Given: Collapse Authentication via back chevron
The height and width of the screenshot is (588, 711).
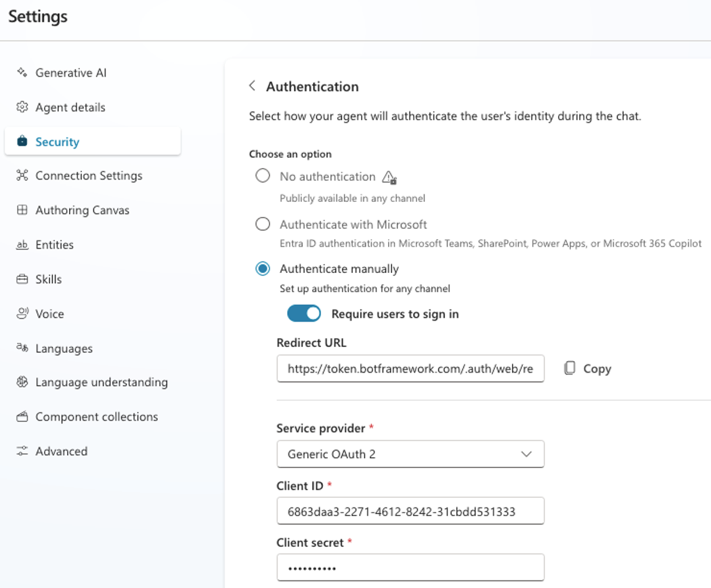Looking at the screenshot, I should point(251,86).
